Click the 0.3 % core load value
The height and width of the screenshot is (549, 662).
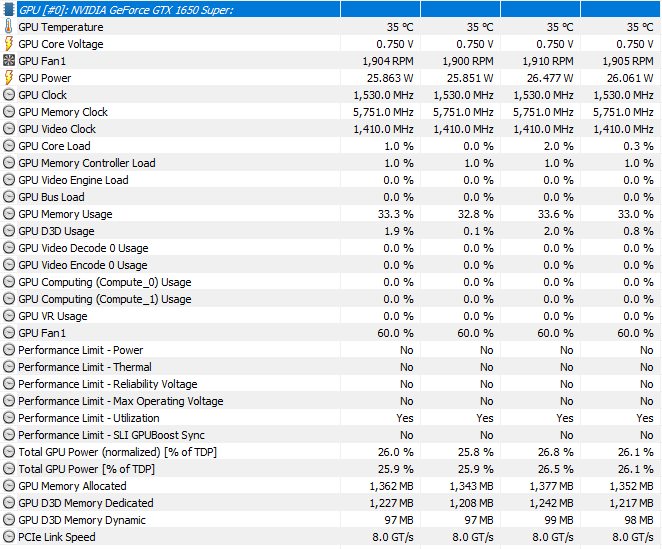point(638,146)
